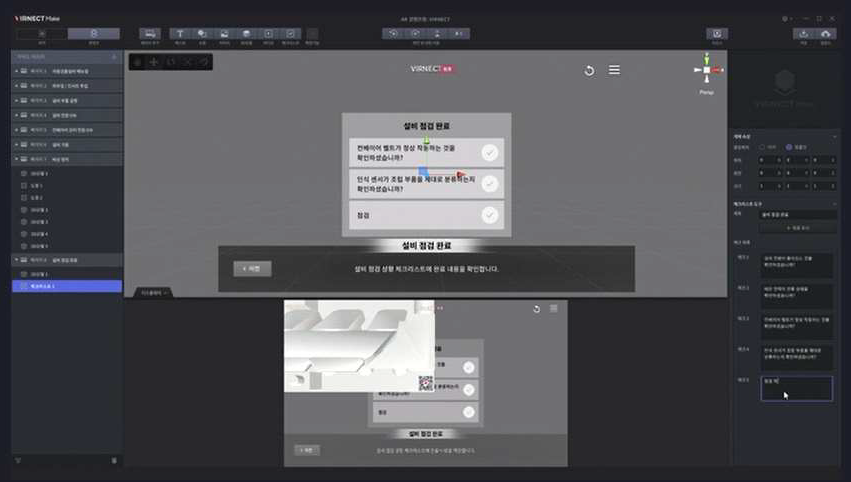
Task: Collapse the seventh page group in the tree
Action: pyautogui.click(x=17, y=159)
